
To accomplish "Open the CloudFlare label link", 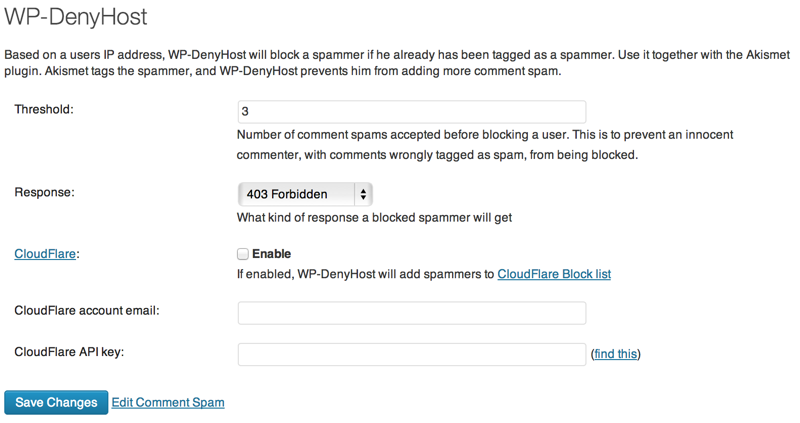I will click(45, 254).
